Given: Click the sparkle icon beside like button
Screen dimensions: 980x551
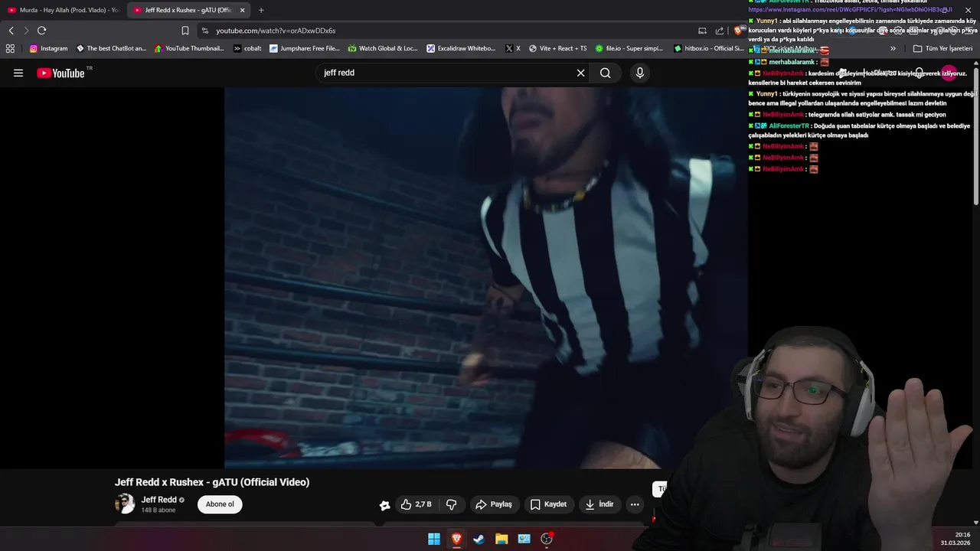Looking at the screenshot, I should tap(384, 505).
